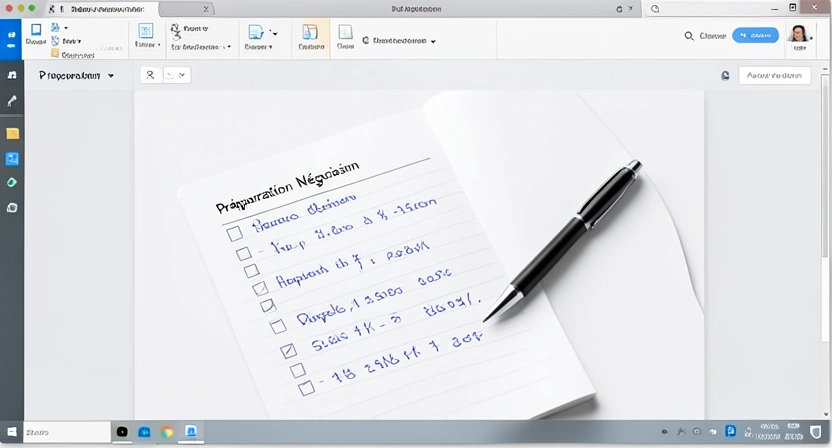Image resolution: width=832 pixels, height=448 pixels.
Task: Click the person-with-key icon in the ribbon
Action: tap(176, 30)
